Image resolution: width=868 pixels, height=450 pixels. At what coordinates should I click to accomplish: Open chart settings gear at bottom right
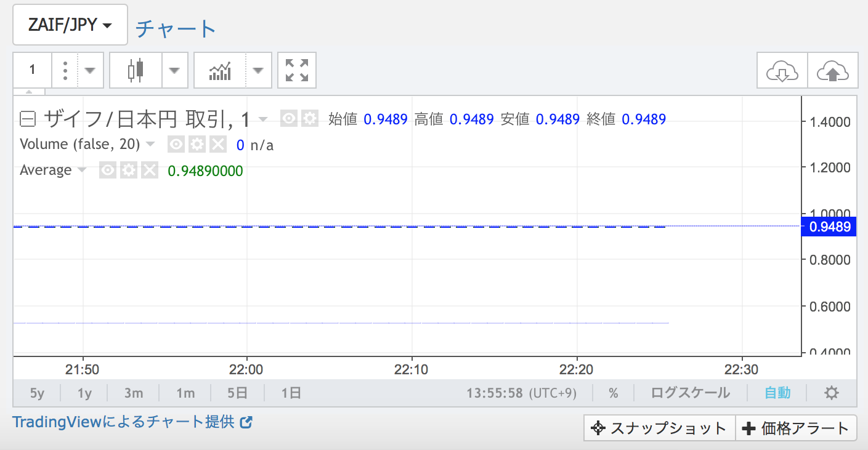click(x=832, y=393)
